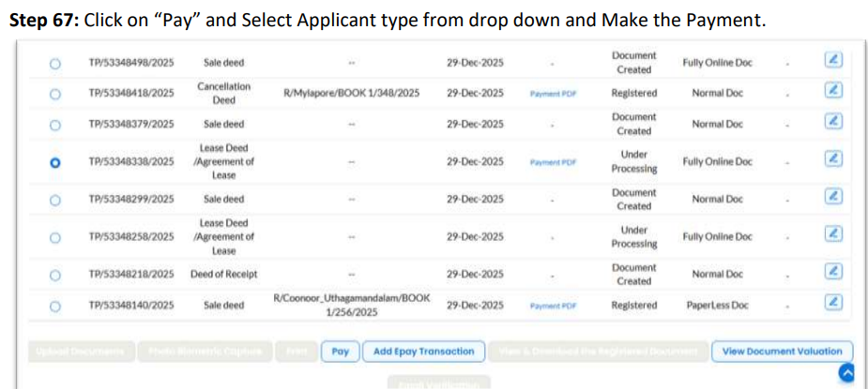Open Payment PDF link for Cancellation Deed

[553, 94]
